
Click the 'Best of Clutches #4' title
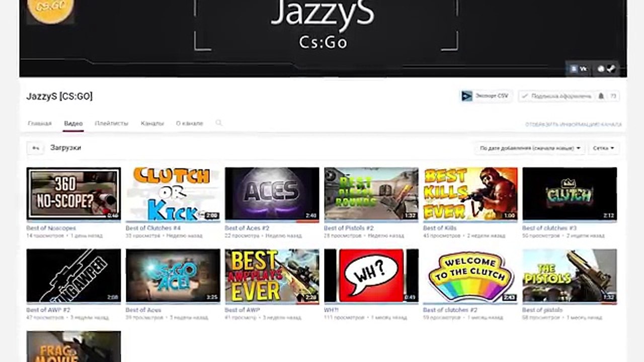point(153,228)
